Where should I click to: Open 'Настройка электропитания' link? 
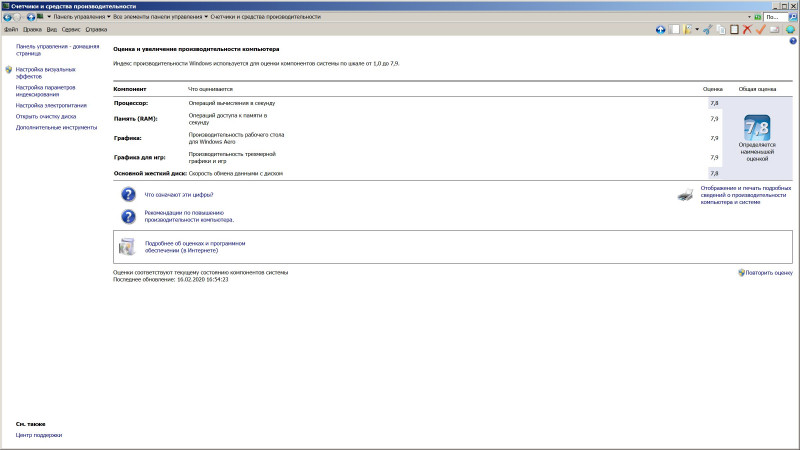(51, 106)
